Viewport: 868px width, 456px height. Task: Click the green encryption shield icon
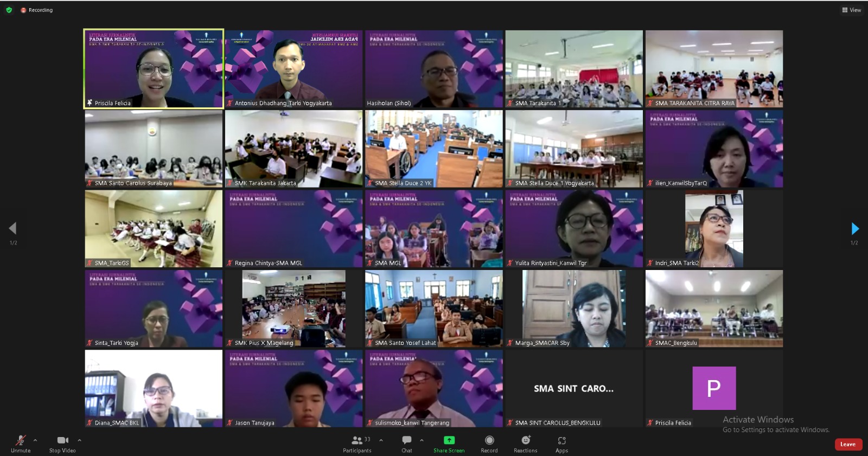click(9, 10)
